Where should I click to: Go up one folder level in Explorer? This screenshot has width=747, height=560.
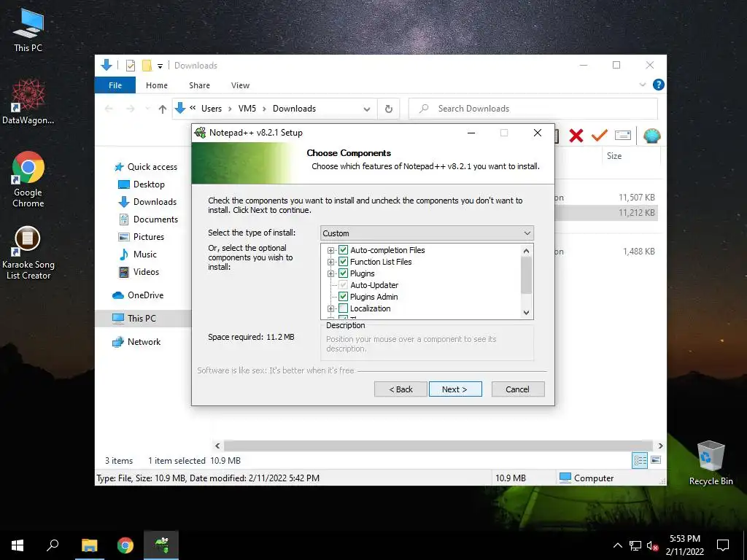coord(163,109)
